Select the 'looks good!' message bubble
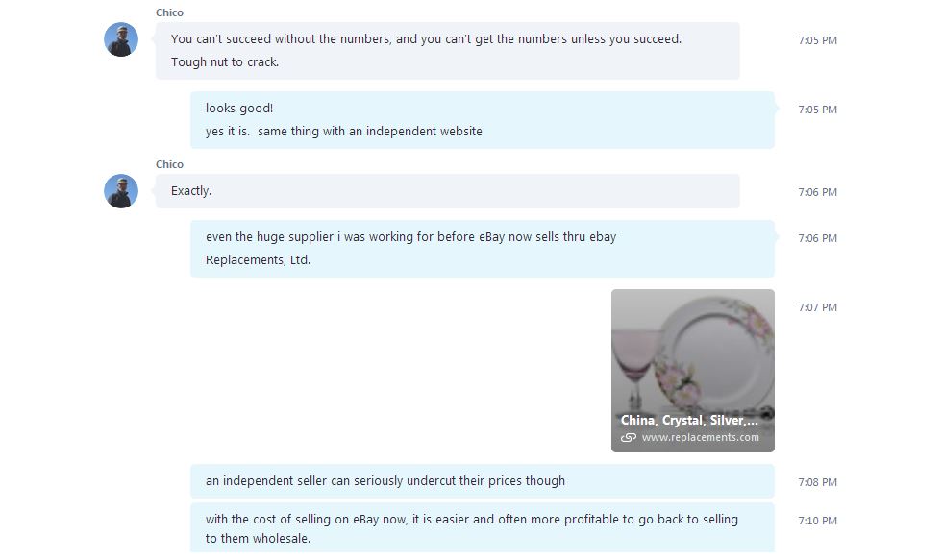Viewport: 943px width, 560px height. click(483, 120)
